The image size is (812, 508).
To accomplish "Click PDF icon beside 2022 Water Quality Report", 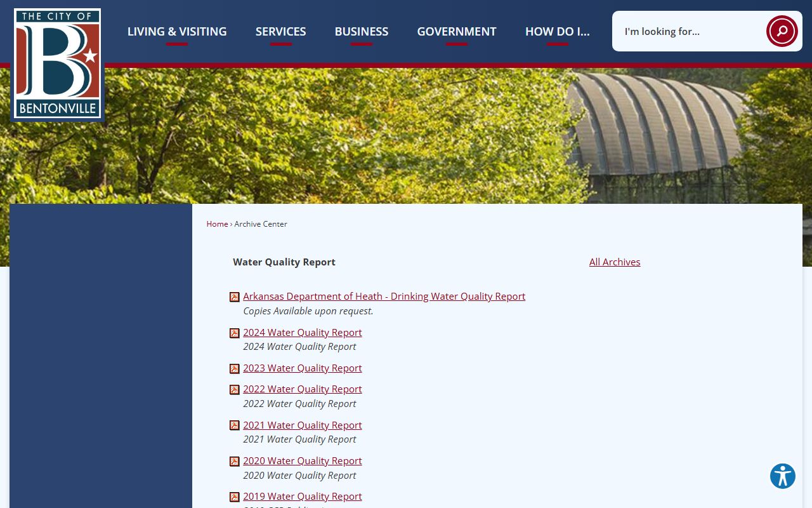I will point(235,389).
